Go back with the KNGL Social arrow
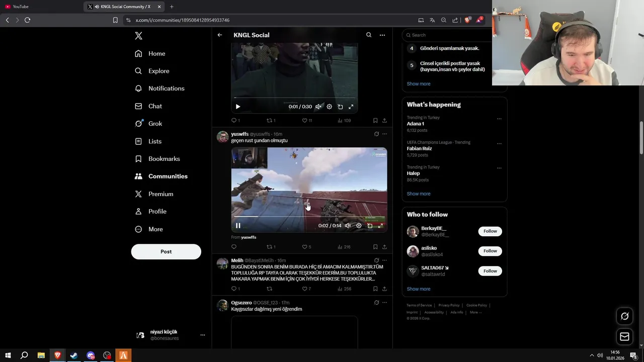The image size is (644, 362). (220, 35)
